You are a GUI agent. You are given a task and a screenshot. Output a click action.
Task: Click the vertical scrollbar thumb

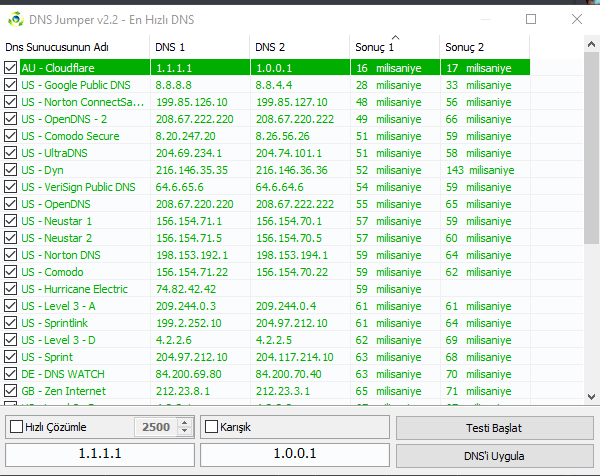[591, 148]
